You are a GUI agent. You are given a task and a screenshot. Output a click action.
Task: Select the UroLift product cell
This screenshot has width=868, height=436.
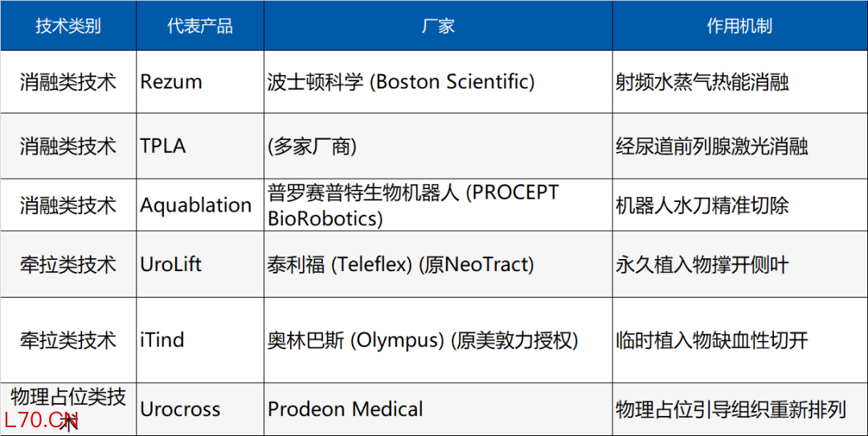coord(171,264)
